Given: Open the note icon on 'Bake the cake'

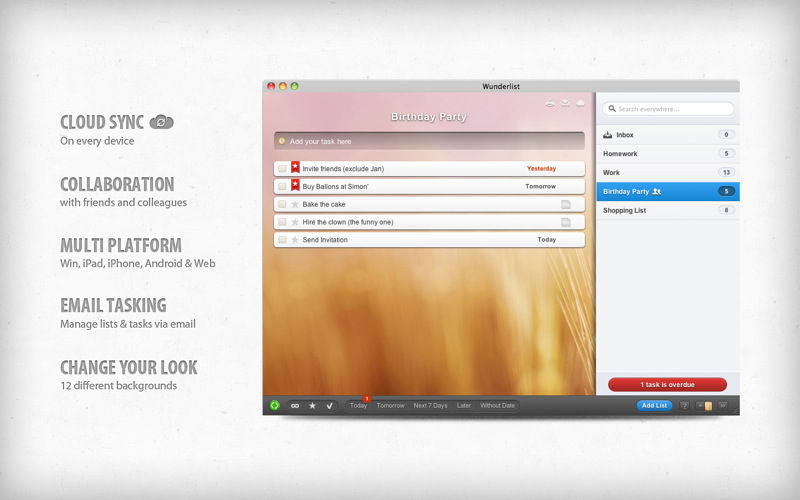Looking at the screenshot, I should (566, 204).
